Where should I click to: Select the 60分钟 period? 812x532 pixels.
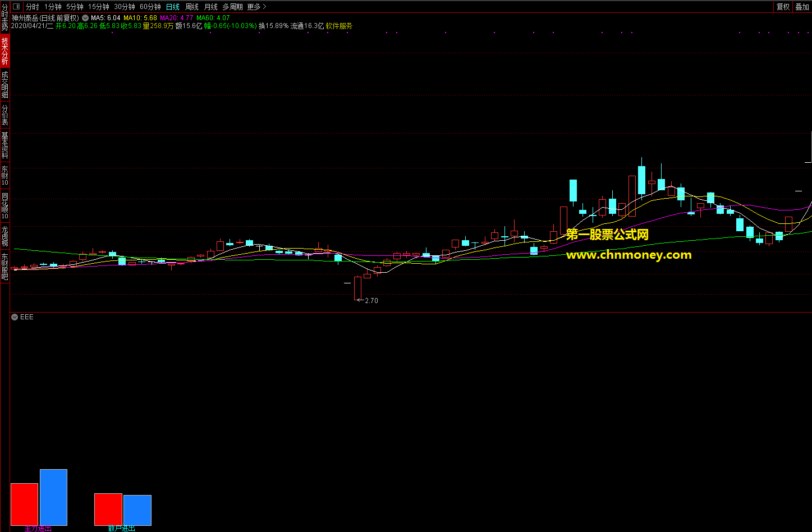coord(150,7)
